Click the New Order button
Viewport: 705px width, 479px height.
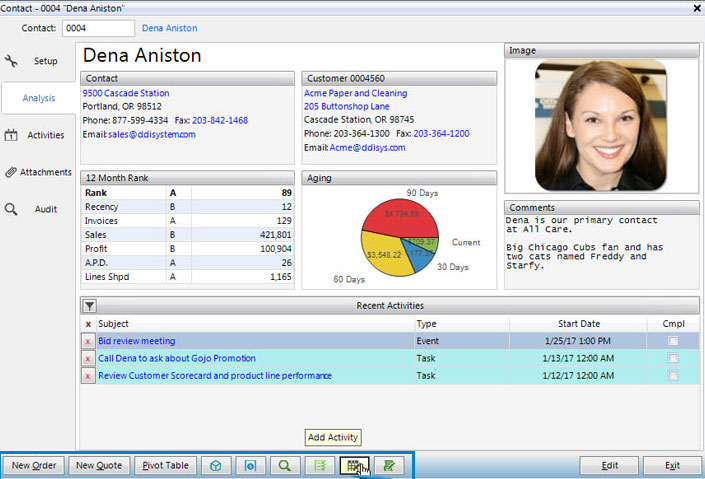pyautogui.click(x=34, y=466)
